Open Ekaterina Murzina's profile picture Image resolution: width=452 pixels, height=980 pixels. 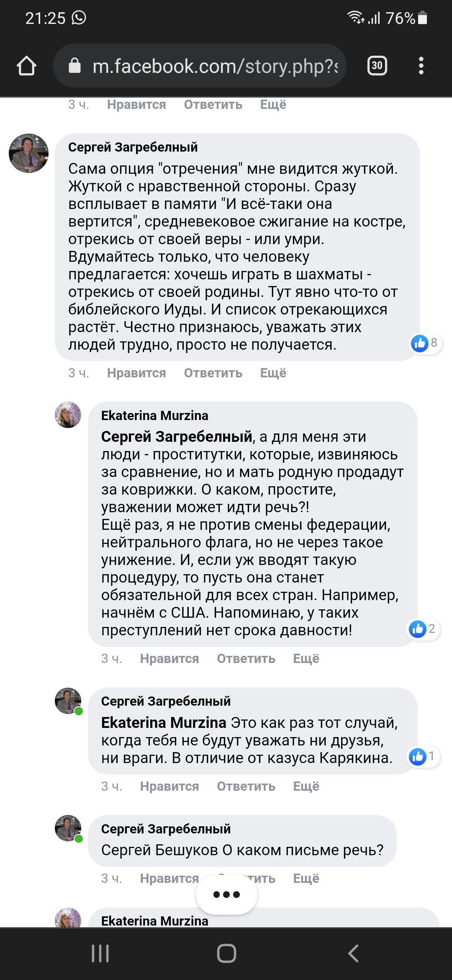click(68, 415)
